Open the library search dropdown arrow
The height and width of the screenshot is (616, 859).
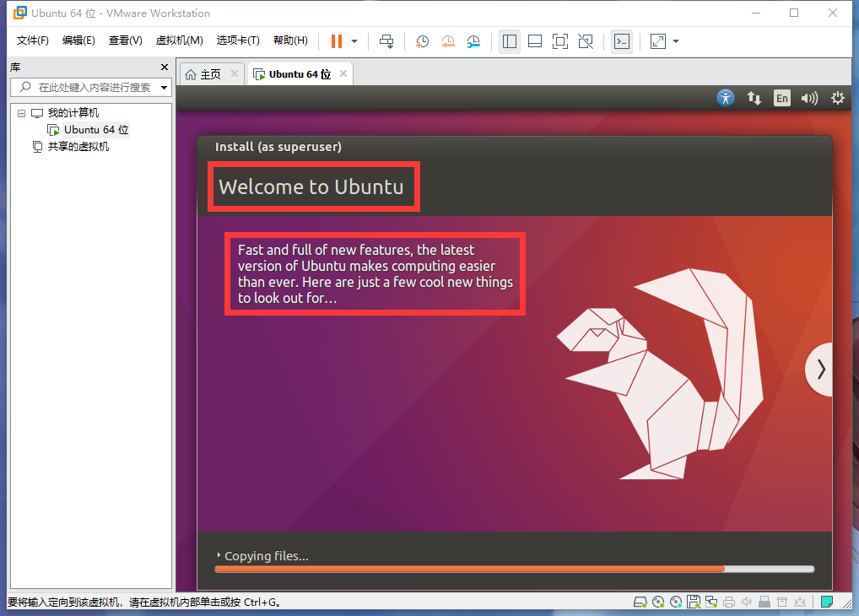(x=164, y=88)
